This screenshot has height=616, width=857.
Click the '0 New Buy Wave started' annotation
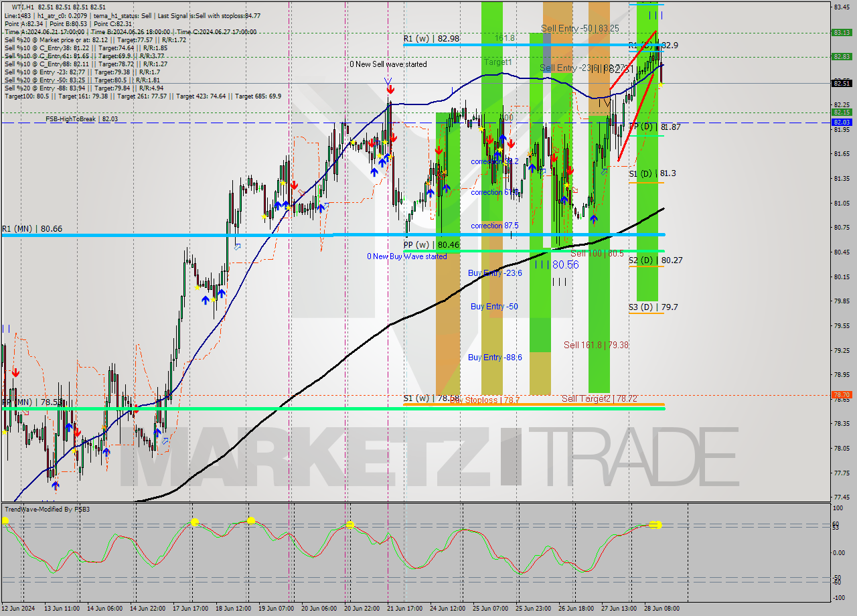pos(406,256)
